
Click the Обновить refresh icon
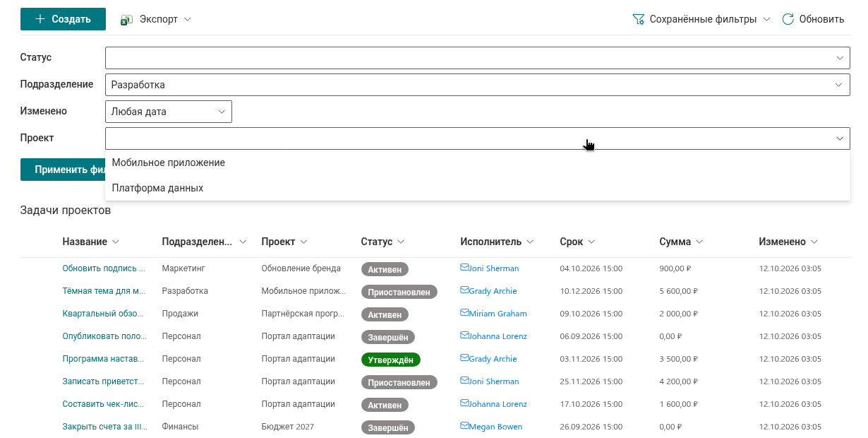[x=788, y=19]
